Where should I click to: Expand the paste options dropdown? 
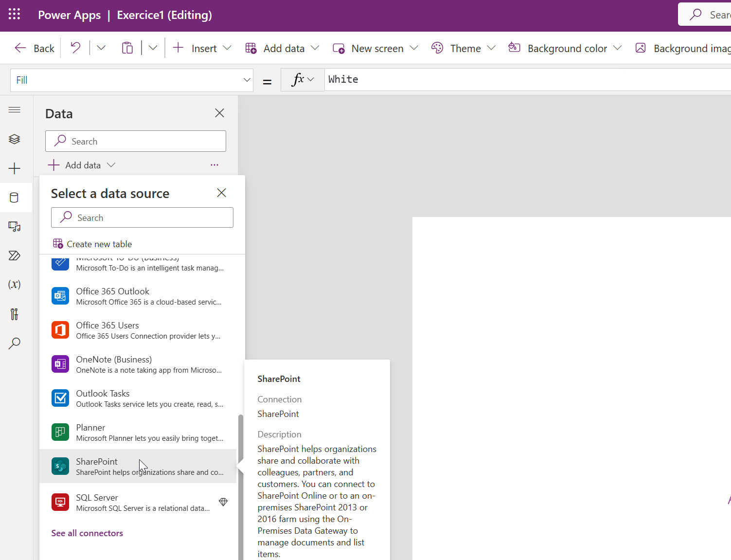point(153,48)
